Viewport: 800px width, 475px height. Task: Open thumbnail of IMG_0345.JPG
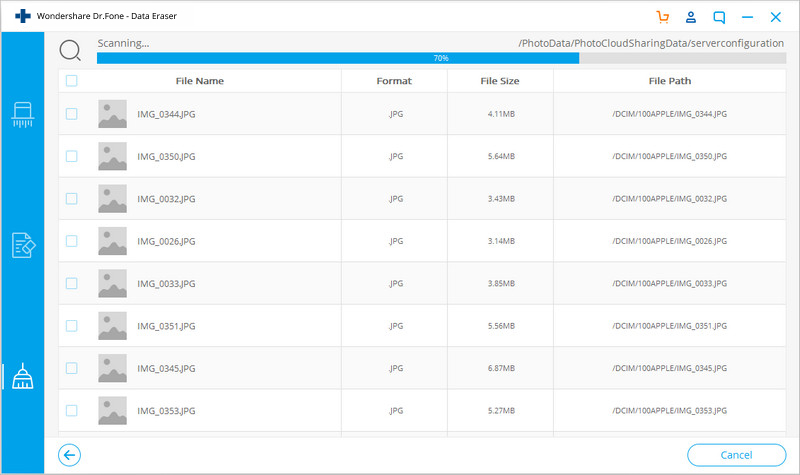(x=112, y=368)
